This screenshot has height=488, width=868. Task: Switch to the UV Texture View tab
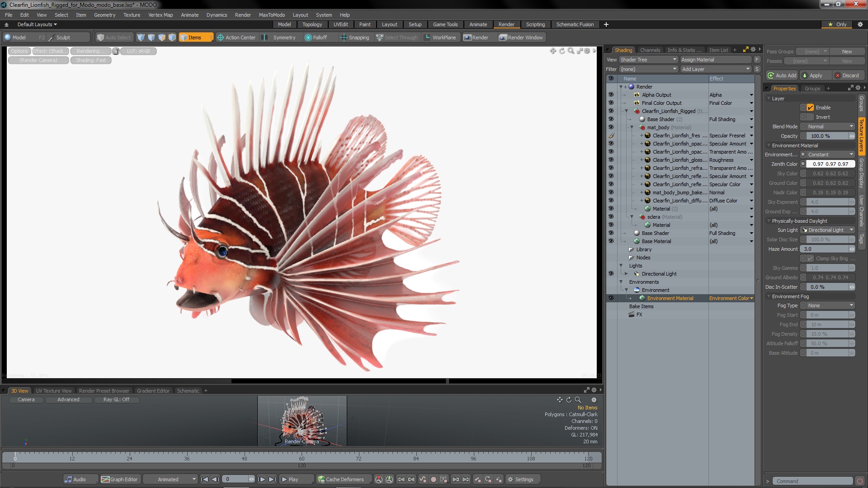(53, 391)
